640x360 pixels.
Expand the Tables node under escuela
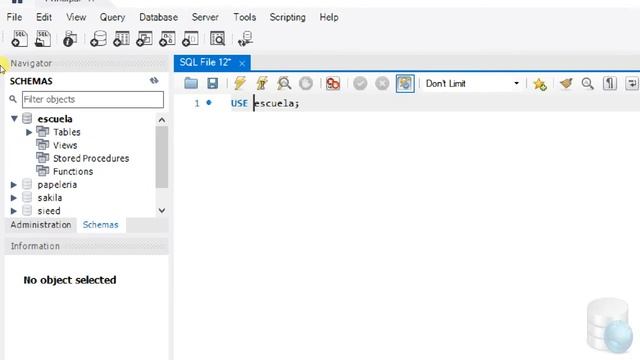pos(29,132)
